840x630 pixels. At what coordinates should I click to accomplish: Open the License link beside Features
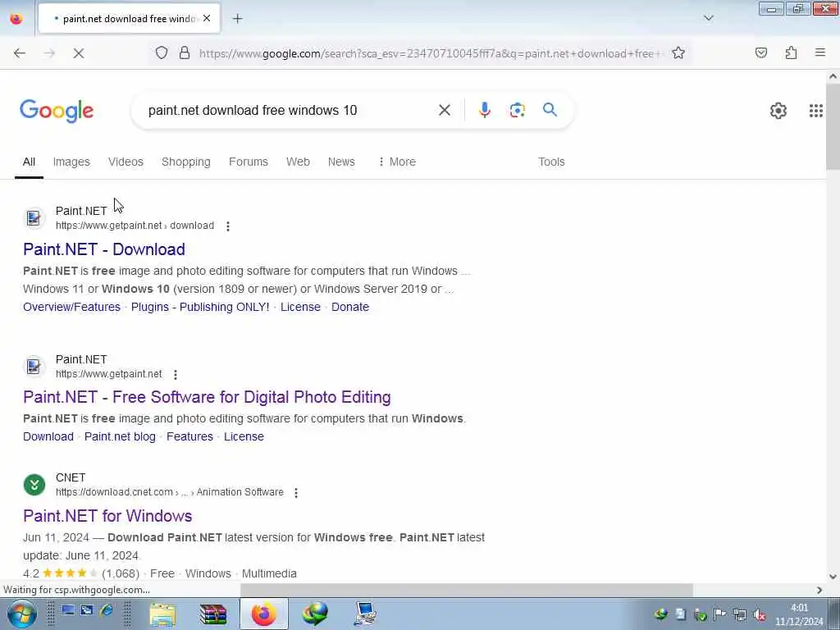point(244,436)
